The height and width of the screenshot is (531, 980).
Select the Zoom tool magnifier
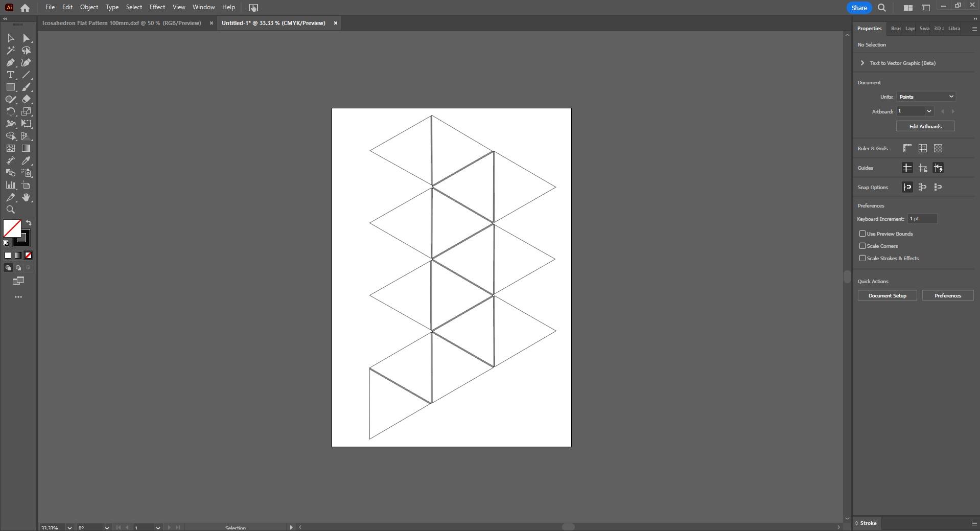pyautogui.click(x=10, y=210)
